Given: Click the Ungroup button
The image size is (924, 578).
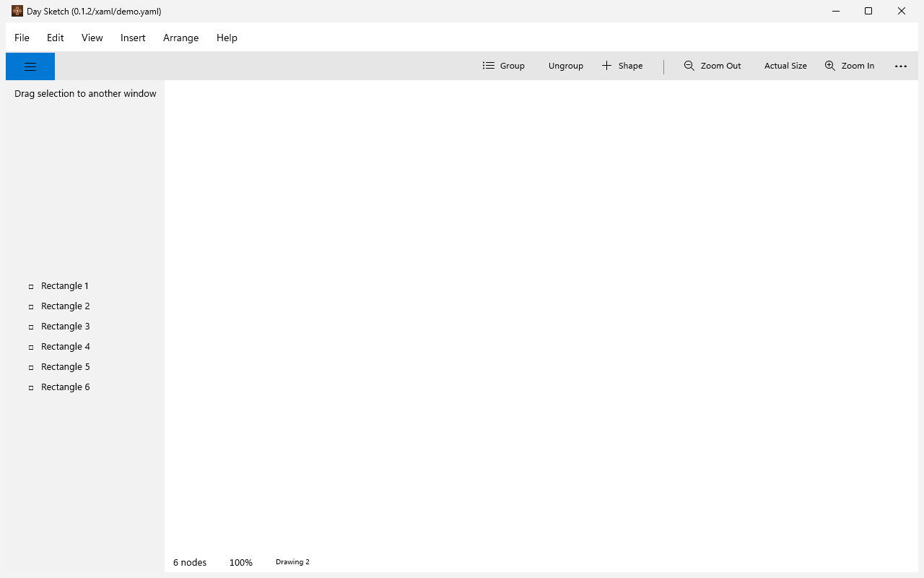Looking at the screenshot, I should [x=566, y=66].
